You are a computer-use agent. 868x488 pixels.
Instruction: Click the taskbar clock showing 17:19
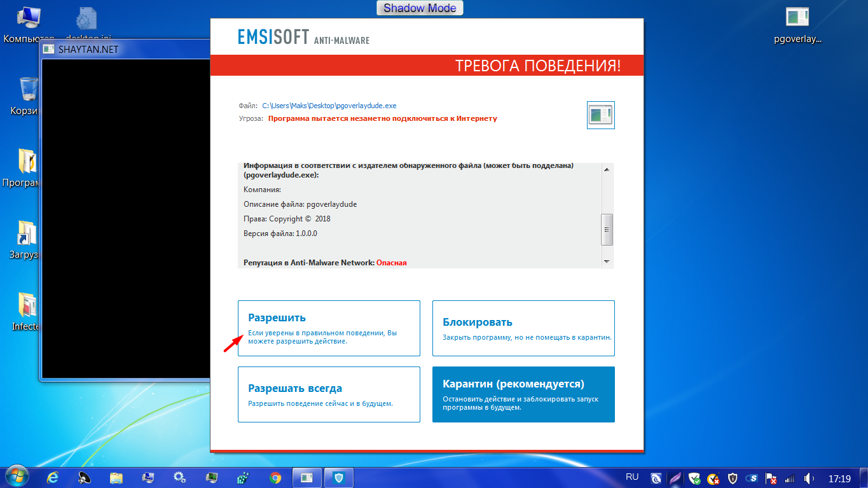click(x=839, y=478)
